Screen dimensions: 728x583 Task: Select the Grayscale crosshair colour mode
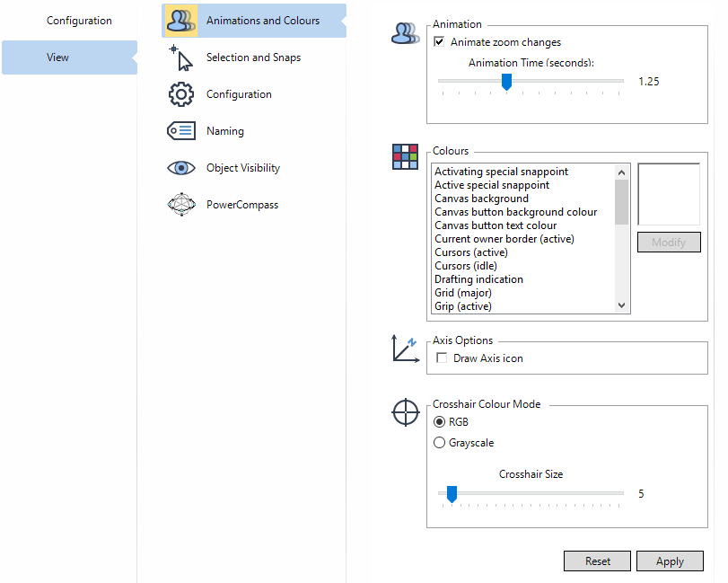click(x=440, y=443)
